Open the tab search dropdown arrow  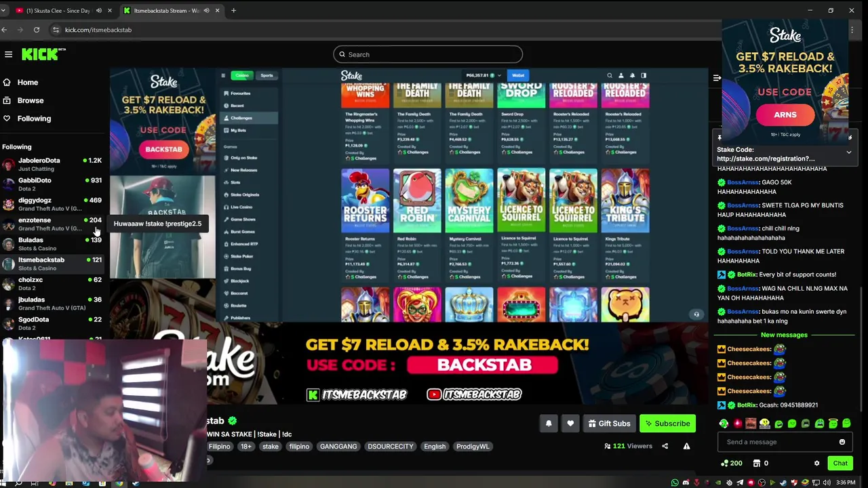pyautogui.click(x=4, y=10)
